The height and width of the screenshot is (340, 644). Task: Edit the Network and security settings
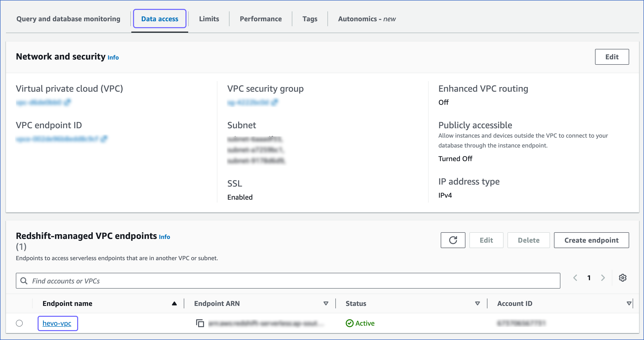(x=612, y=57)
